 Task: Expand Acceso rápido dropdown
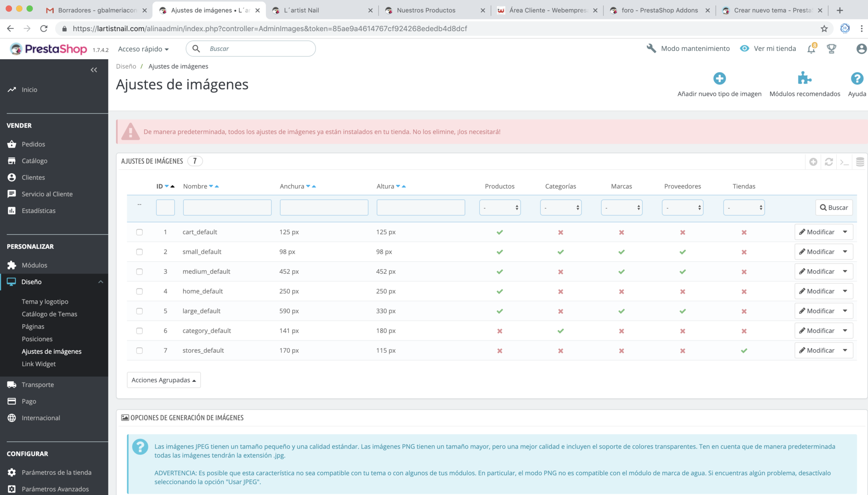143,49
